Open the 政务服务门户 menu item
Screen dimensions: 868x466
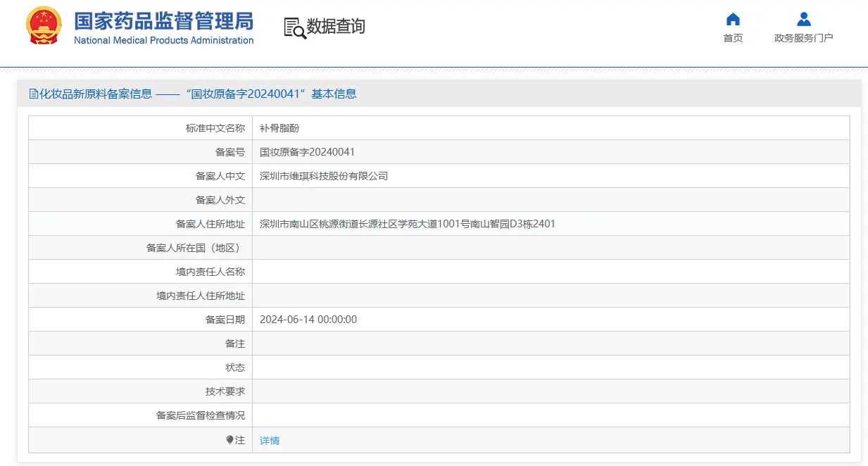tap(803, 39)
